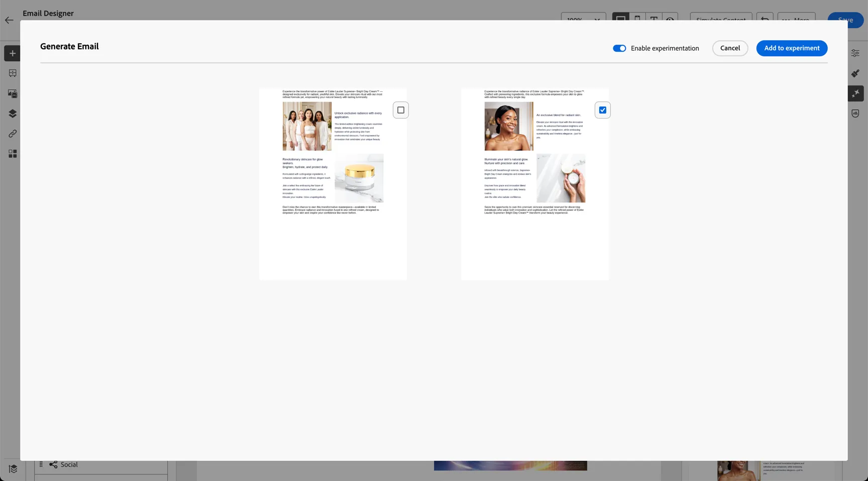Click the layers-with-arrow icon at sidebar bottom
The width and height of the screenshot is (868, 481).
pyautogui.click(x=13, y=468)
